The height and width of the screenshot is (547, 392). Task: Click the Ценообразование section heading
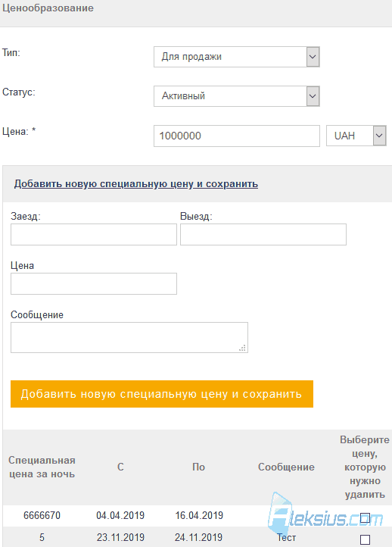click(x=48, y=8)
